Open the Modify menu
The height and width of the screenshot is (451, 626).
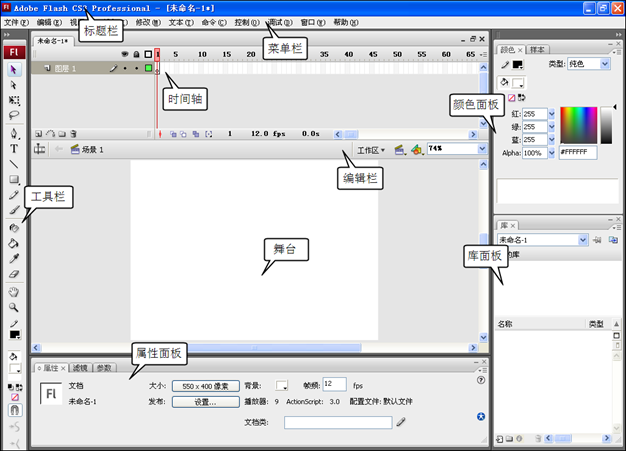point(148,22)
